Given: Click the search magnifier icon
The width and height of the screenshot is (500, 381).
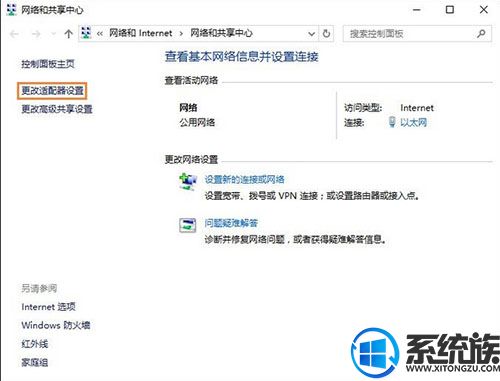Looking at the screenshot, I should [481, 33].
